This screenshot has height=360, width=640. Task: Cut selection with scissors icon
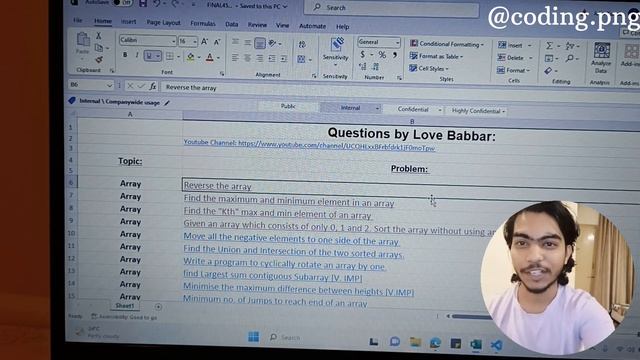point(98,36)
